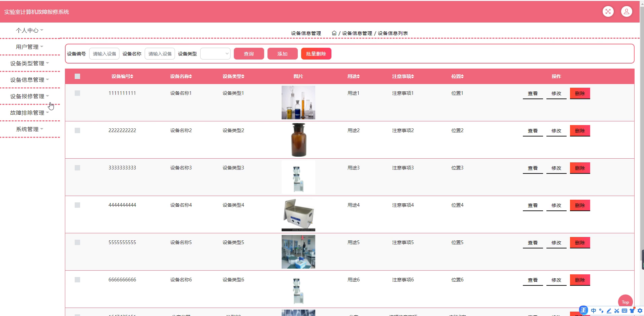The image size is (644, 316).
Task: Expand the 故障排除管理 sidebar menu
Action: tap(30, 113)
